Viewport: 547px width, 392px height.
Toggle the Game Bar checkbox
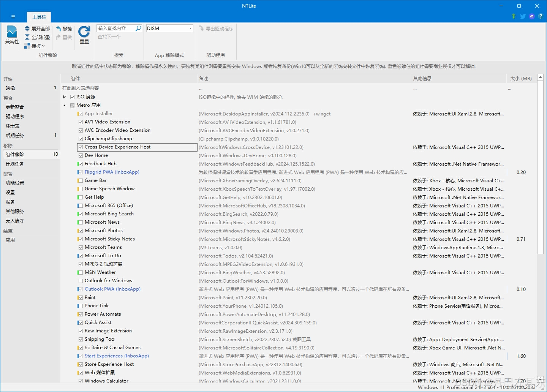81,180
